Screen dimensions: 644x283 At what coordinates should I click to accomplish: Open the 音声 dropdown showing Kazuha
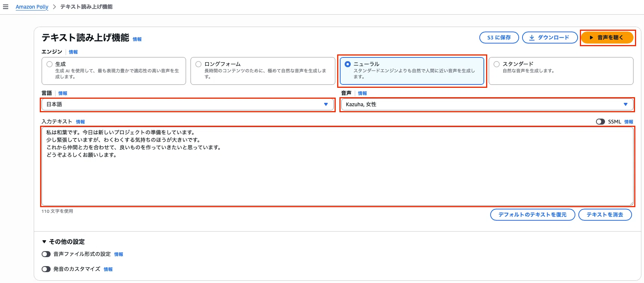pyautogui.click(x=487, y=104)
